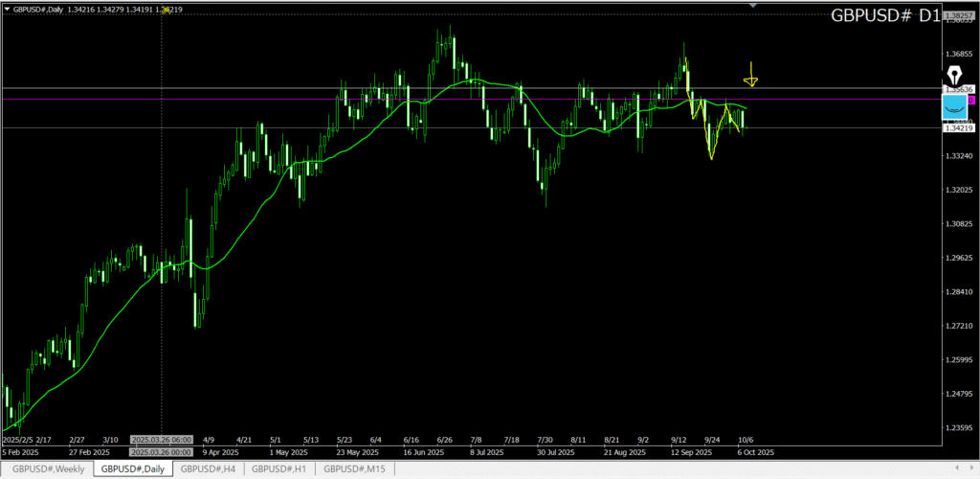Viewport: 980px width, 479px height.
Task: Click the blue smiley face icon
Action: click(x=955, y=107)
